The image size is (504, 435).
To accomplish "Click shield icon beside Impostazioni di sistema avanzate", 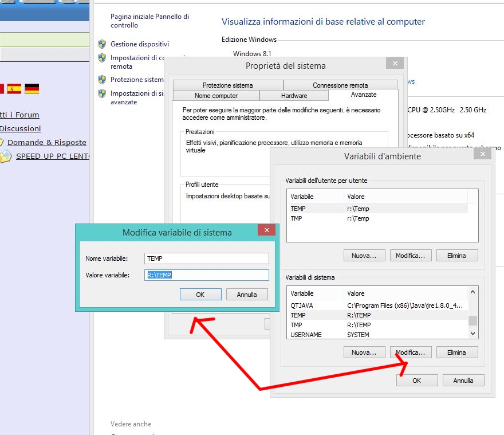I will [x=102, y=93].
